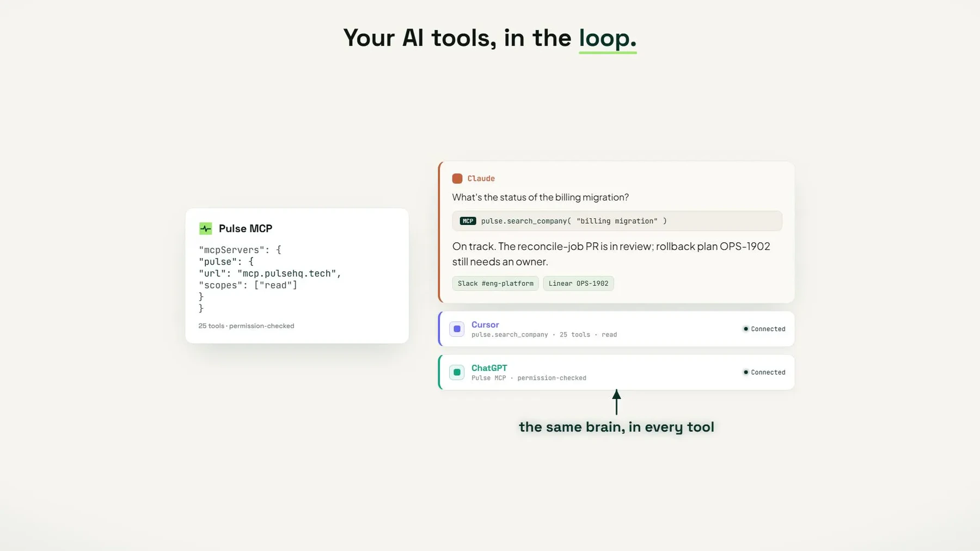
Task: Click the "url": "mcp.pulsehq.tech" line
Action: [270, 273]
